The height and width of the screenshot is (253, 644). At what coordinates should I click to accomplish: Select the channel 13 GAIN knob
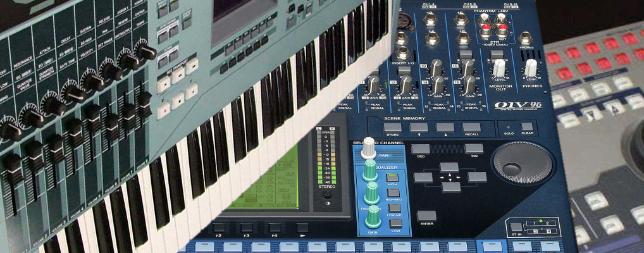pyautogui.click(x=436, y=67)
